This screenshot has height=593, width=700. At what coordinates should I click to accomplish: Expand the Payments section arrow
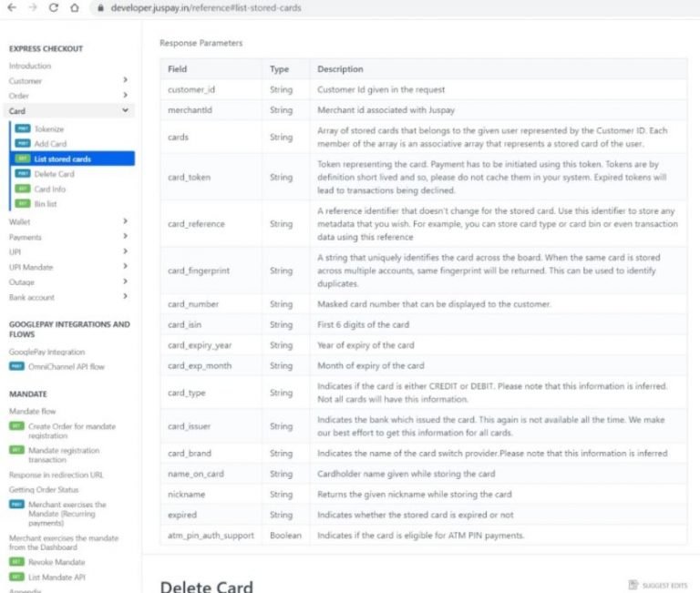125,237
